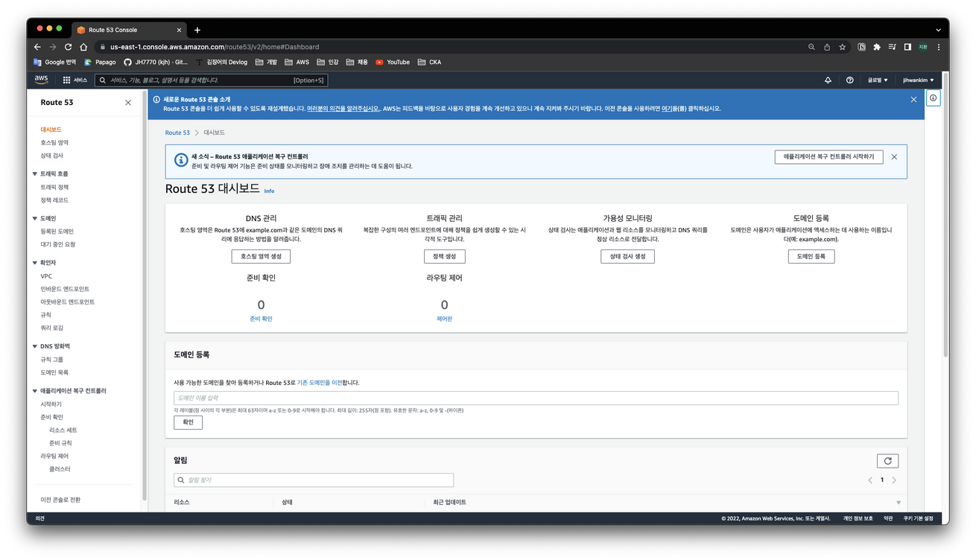Click the browser home icon

point(83,47)
